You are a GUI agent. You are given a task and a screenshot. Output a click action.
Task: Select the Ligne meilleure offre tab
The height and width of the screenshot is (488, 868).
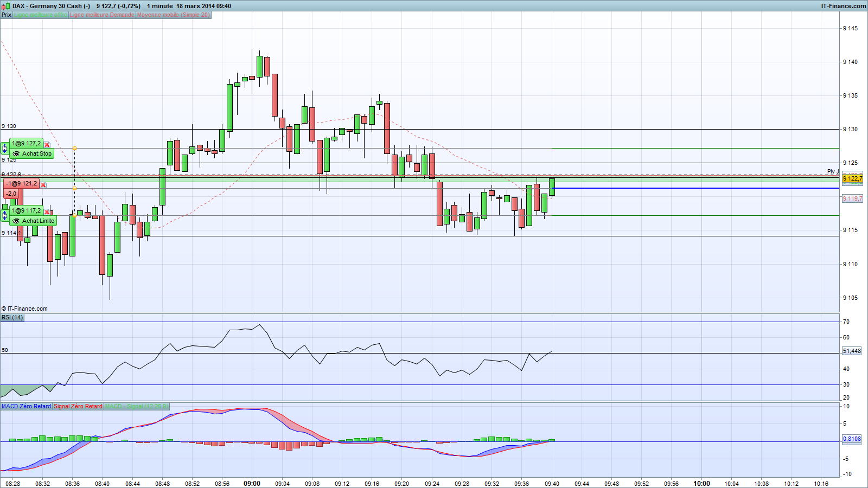coord(41,15)
